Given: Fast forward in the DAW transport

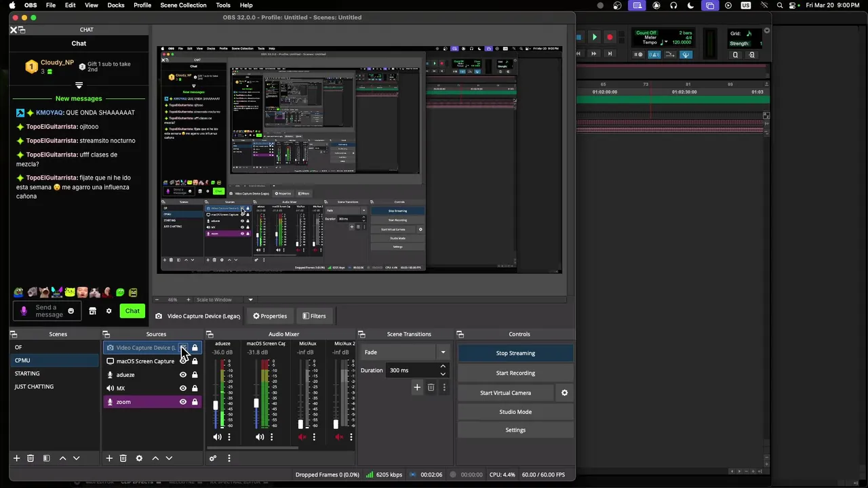Looking at the screenshot, I should tap(594, 54).
